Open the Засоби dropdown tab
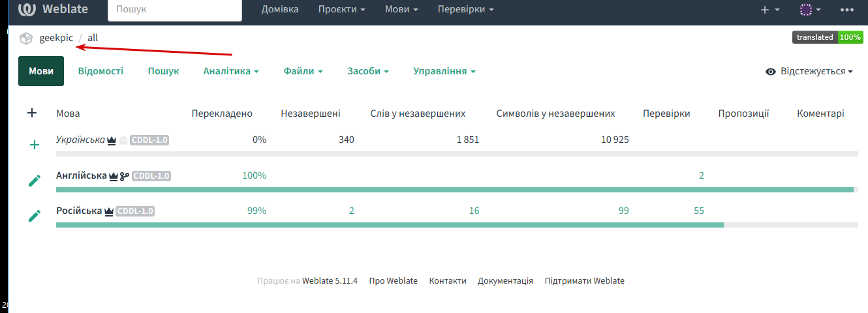This screenshot has width=868, height=313. pyautogui.click(x=369, y=71)
